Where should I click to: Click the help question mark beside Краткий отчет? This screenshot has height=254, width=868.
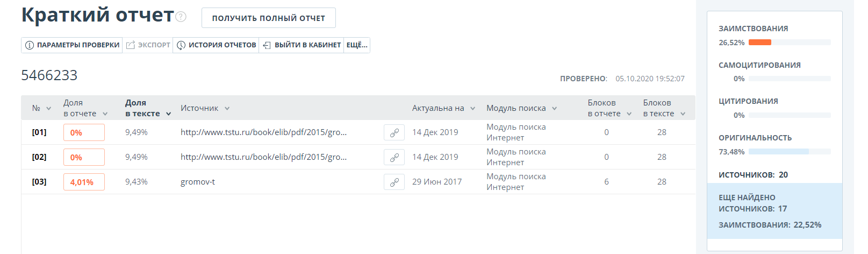[181, 17]
